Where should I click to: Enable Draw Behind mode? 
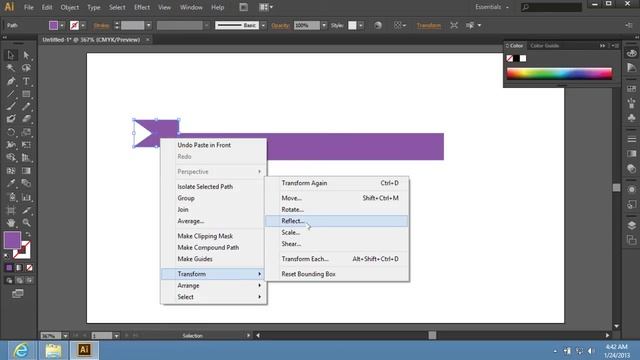(x=19, y=280)
